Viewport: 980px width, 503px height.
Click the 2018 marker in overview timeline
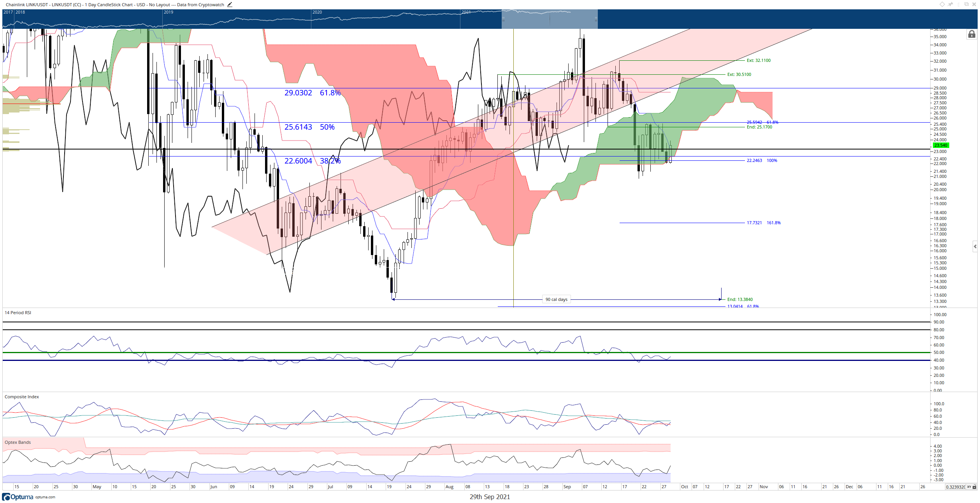click(x=20, y=12)
